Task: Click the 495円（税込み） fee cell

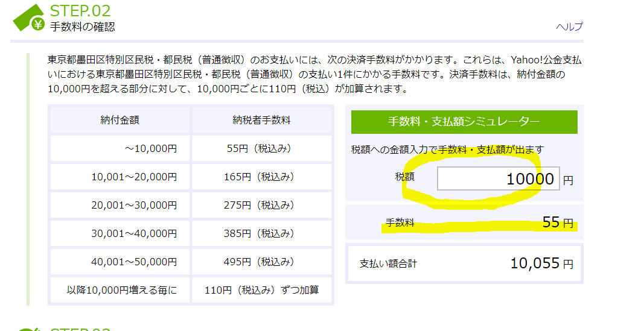Action: [261, 262]
